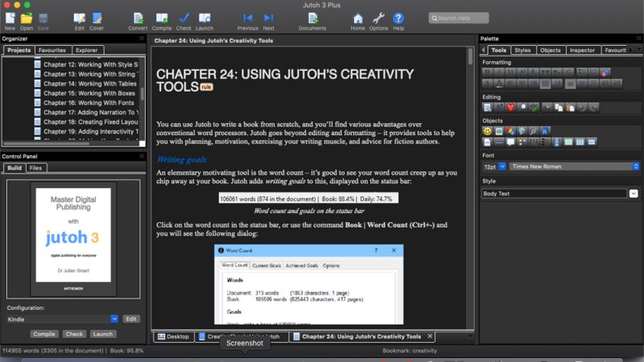Image resolution: width=644 pixels, height=362 pixels.
Task: Click the document icon at start of Editing row
Action: click(487, 108)
